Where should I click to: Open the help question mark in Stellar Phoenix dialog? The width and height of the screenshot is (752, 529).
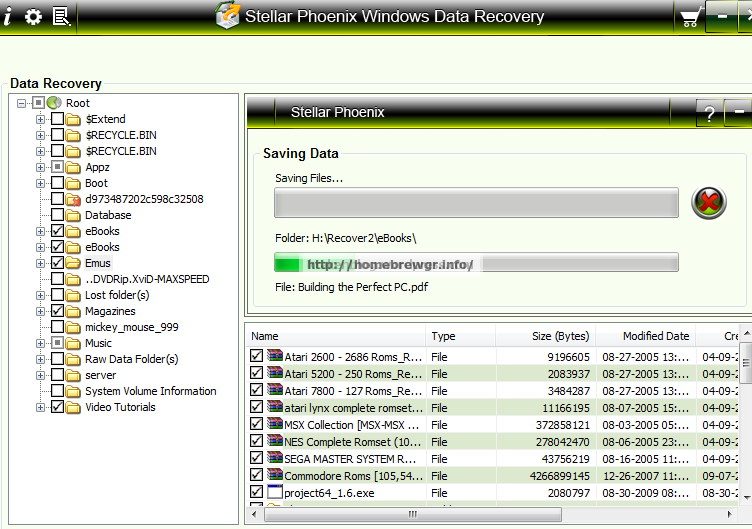[x=709, y=113]
